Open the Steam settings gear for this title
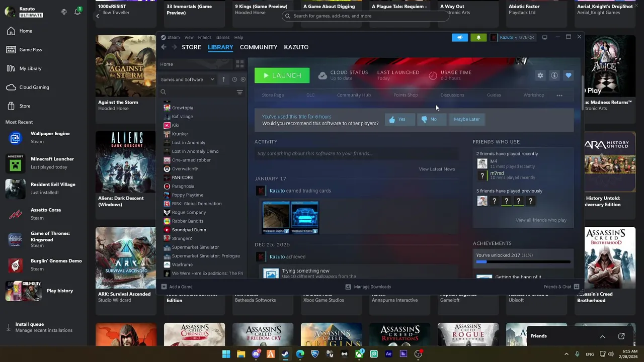The width and height of the screenshot is (644, 362). [540, 75]
